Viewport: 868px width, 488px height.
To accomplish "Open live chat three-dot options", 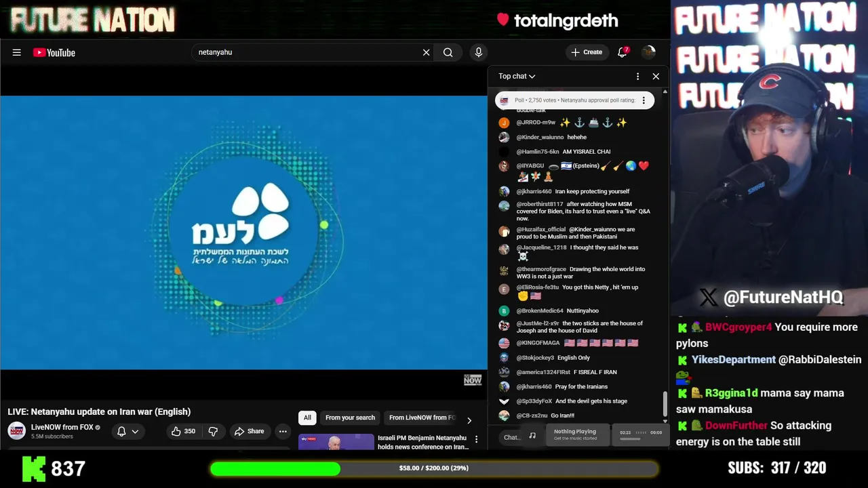I will 637,77.
